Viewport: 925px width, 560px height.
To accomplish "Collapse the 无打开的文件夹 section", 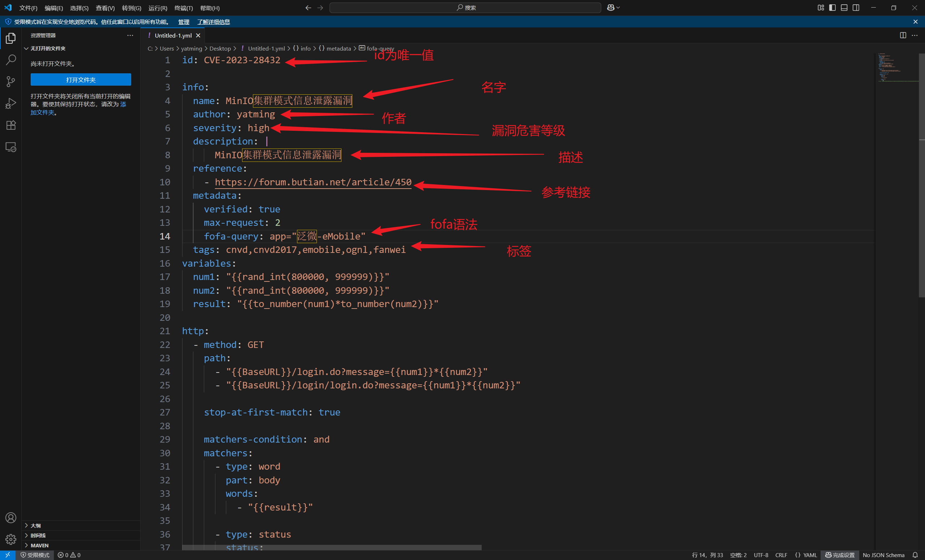I will [x=48, y=48].
